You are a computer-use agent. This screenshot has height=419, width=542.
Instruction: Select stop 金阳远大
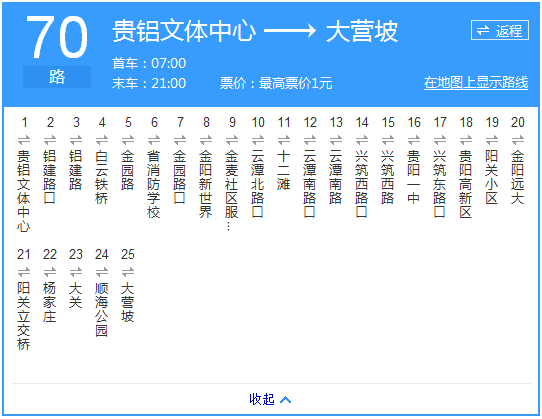(x=518, y=177)
